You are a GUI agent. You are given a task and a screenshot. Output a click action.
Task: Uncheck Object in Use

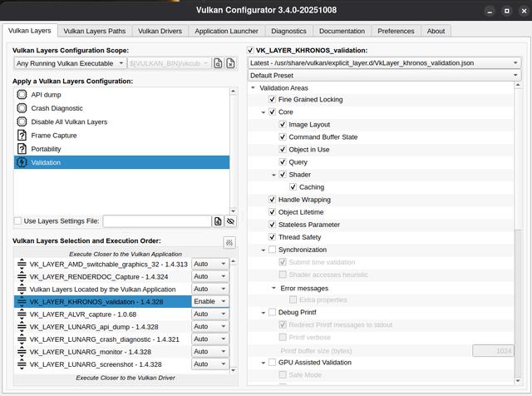[x=283, y=150]
